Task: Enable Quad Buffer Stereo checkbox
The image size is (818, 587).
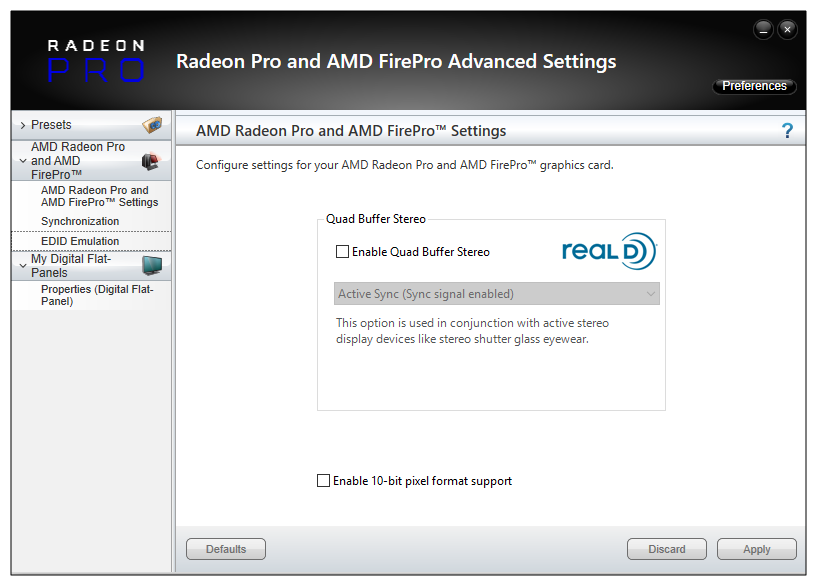Action: point(343,252)
